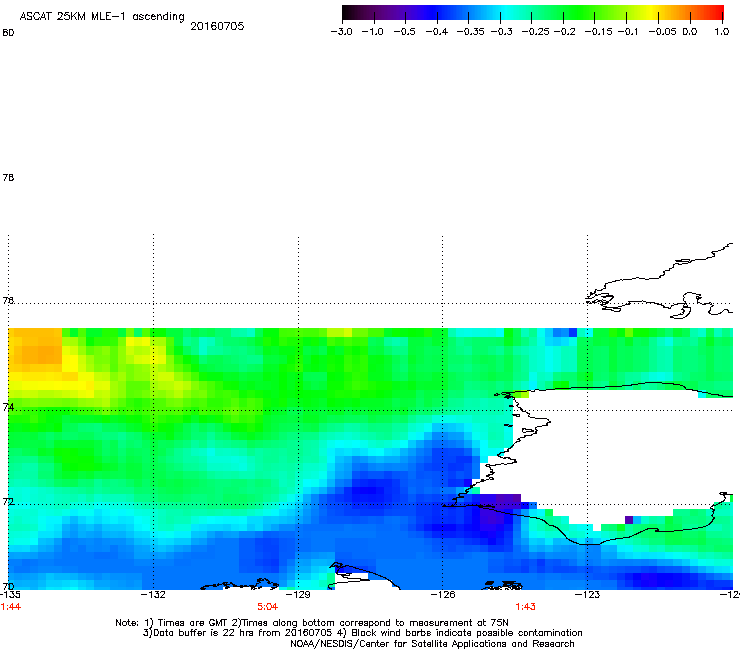The height and width of the screenshot is (650, 740).
Task: Click the colorbar label -0.3
Action: point(502,32)
